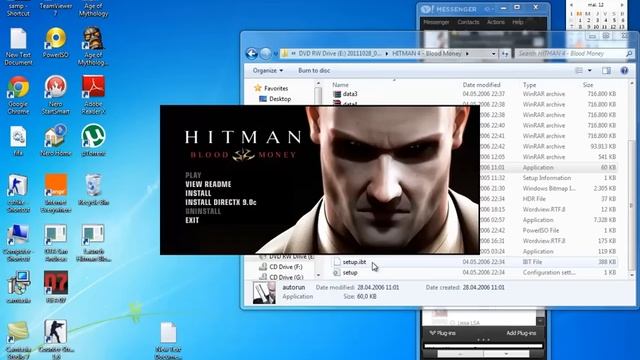This screenshot has height=360, width=640.
Task: Select the Google Chrome desktop icon
Action: (18, 96)
